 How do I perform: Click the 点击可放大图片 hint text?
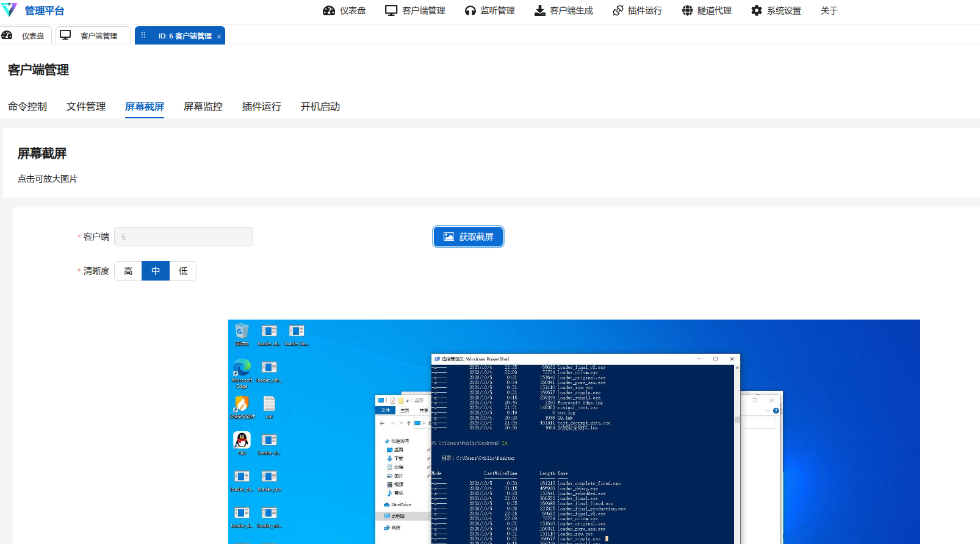click(x=48, y=179)
